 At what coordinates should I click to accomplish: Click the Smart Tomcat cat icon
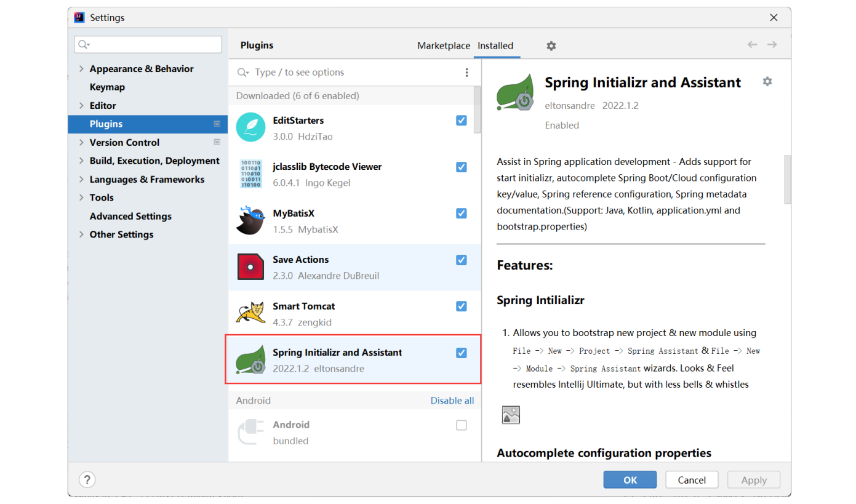point(250,313)
